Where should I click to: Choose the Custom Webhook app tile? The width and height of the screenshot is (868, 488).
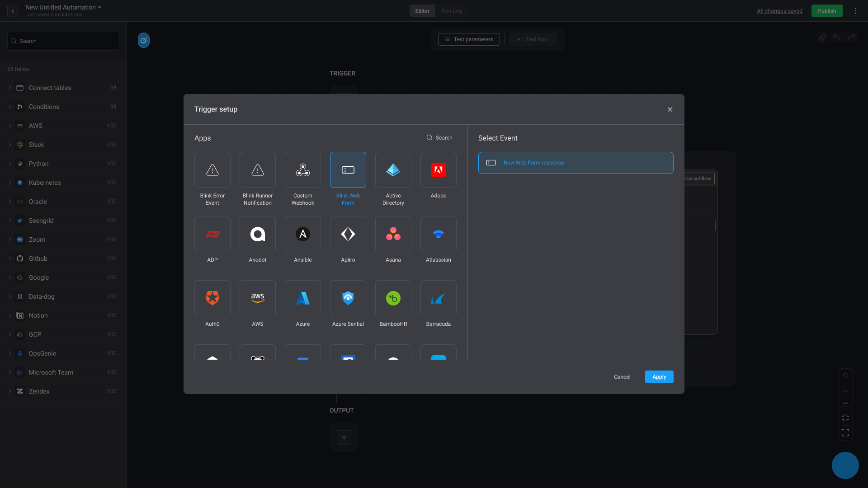[x=303, y=170]
